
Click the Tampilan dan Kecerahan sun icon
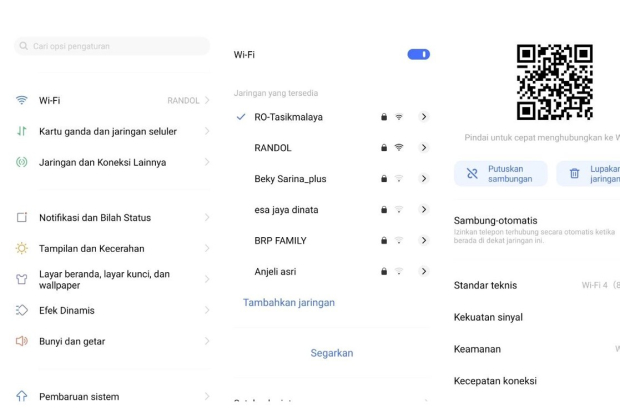(x=22, y=248)
